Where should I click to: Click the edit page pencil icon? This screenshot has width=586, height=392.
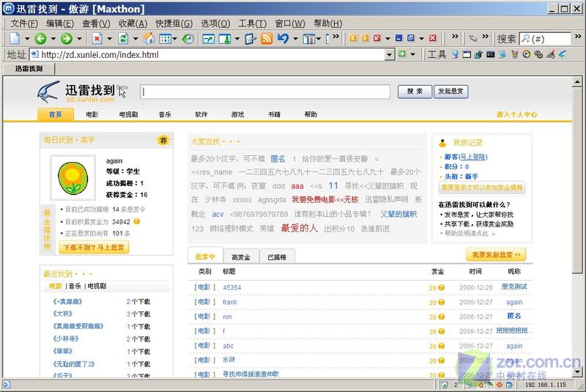(250, 39)
